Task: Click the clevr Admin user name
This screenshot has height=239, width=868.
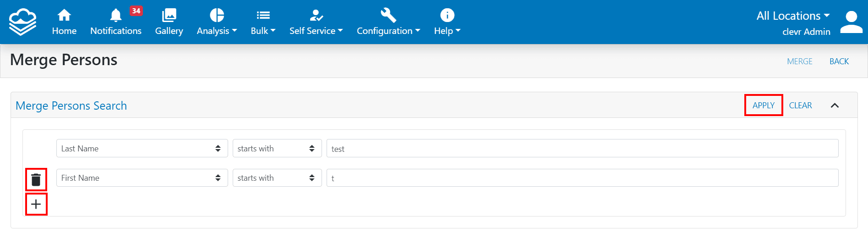Action: tap(806, 32)
